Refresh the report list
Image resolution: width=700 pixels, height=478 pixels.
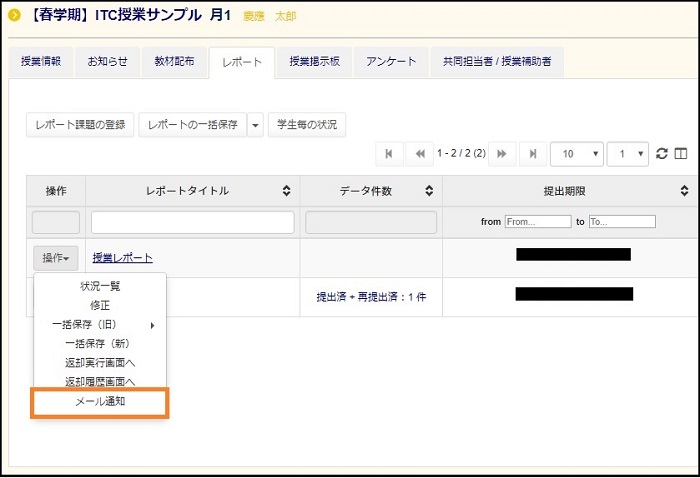661,154
